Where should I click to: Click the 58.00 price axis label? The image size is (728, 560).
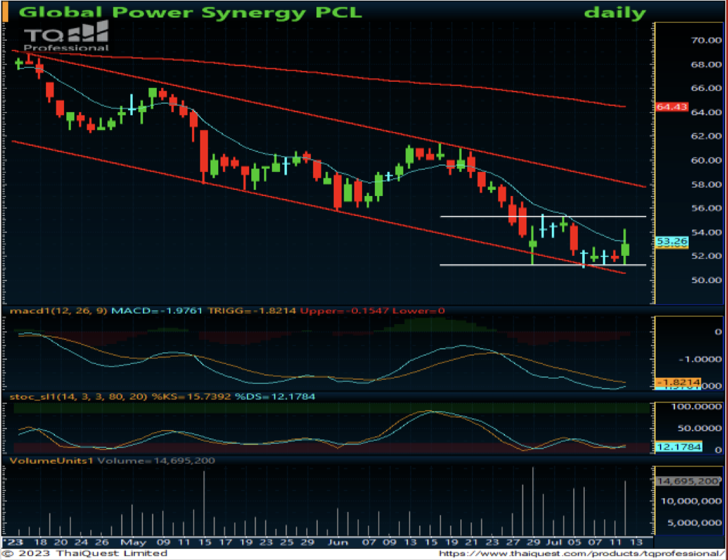(x=706, y=184)
